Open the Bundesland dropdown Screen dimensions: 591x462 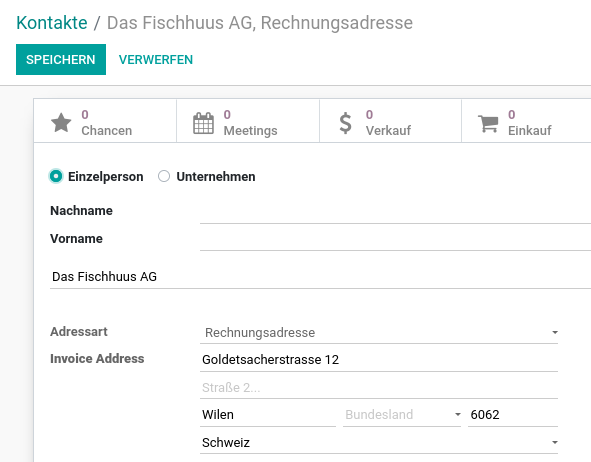(x=402, y=415)
